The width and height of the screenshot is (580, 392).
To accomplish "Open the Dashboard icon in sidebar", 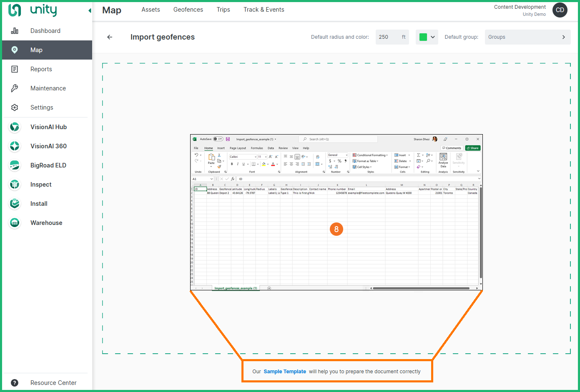I will pos(15,31).
